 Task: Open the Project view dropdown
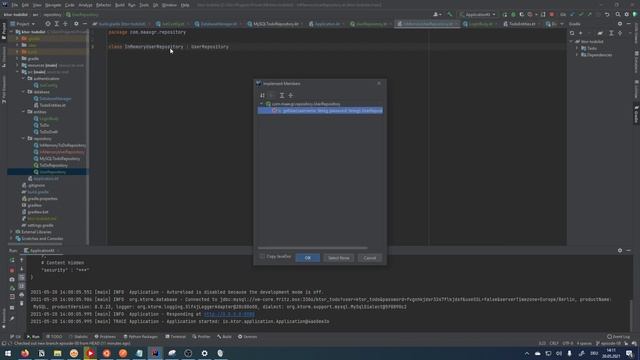[23, 24]
